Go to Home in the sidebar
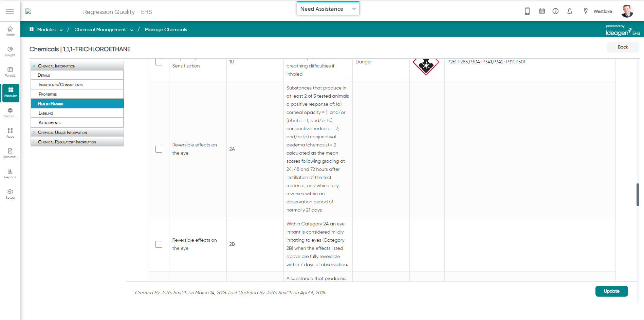This screenshot has height=320, width=644. click(10, 31)
